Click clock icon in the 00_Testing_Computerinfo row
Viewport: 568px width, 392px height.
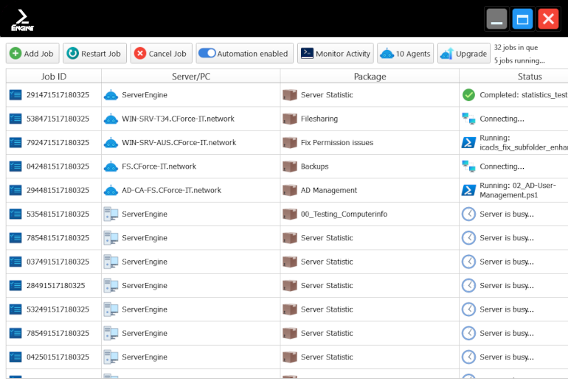coord(468,214)
